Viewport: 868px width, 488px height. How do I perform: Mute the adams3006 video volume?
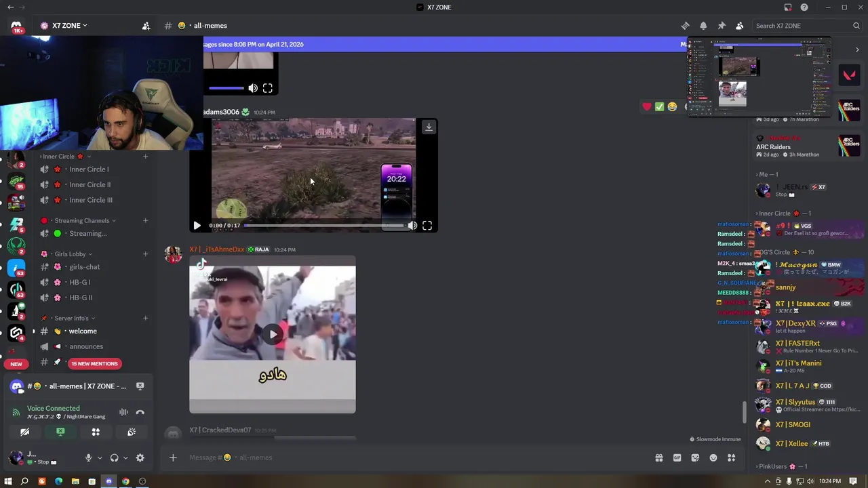[412, 226]
